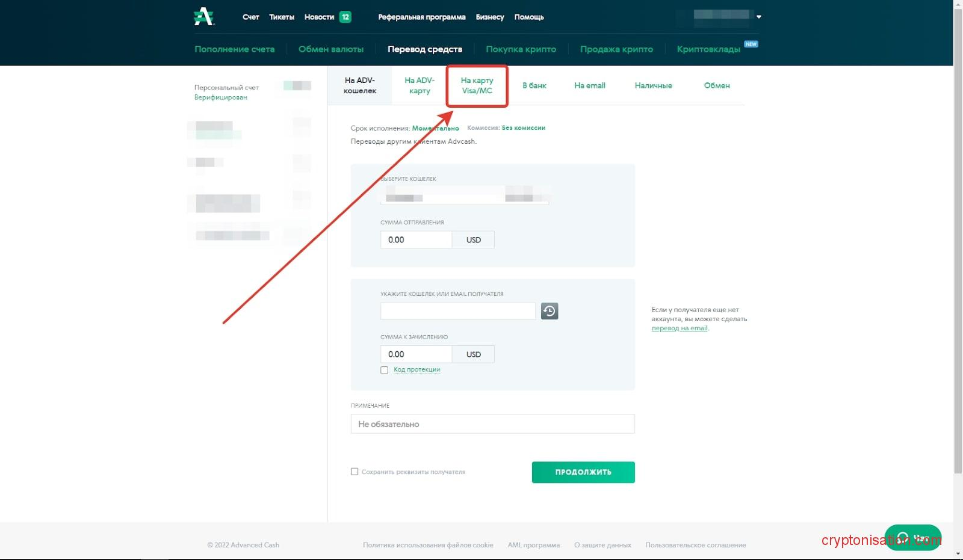The height and width of the screenshot is (560, 963).
Task: Click the Advcash logo icon
Action: [203, 17]
